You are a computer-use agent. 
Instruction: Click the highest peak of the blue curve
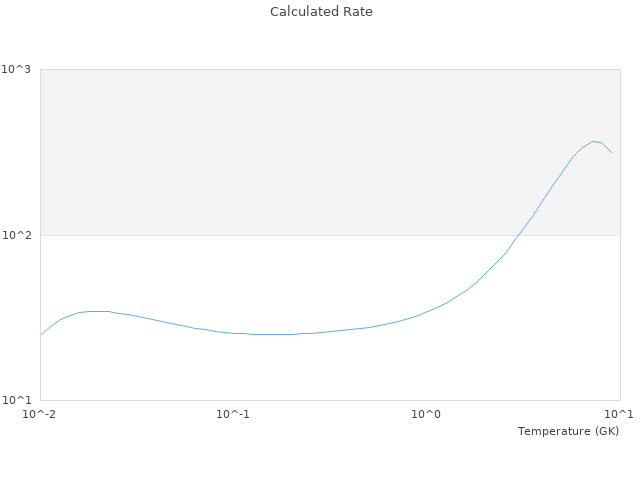tap(594, 141)
